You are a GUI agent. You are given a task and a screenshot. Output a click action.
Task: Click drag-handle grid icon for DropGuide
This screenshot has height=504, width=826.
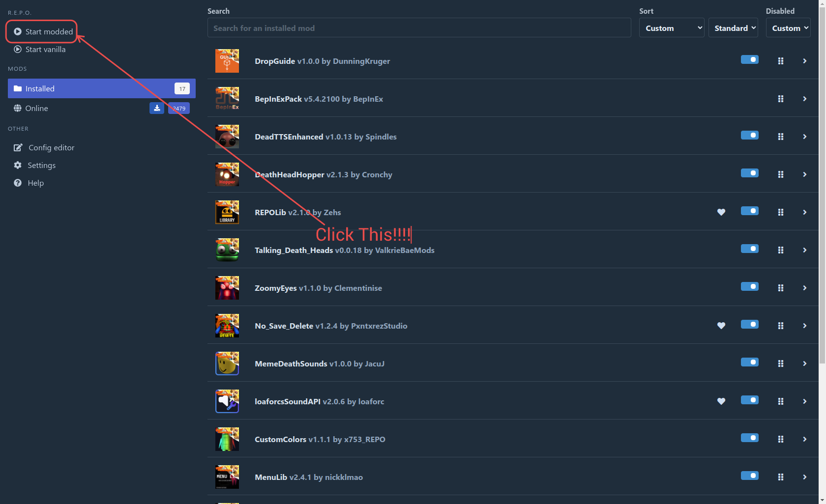(x=780, y=61)
